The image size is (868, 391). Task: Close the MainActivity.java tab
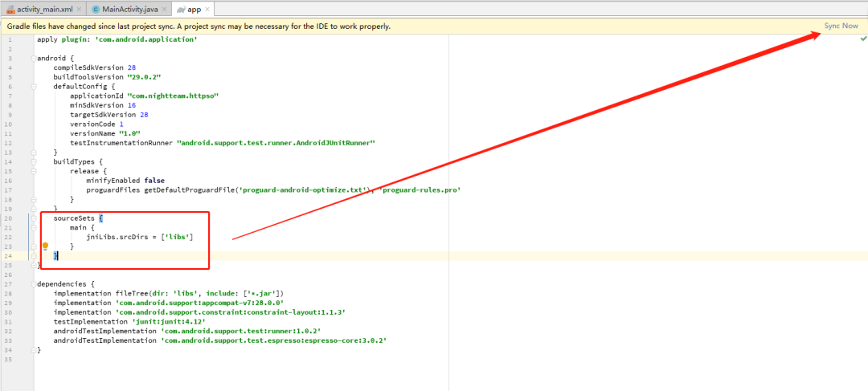point(164,10)
